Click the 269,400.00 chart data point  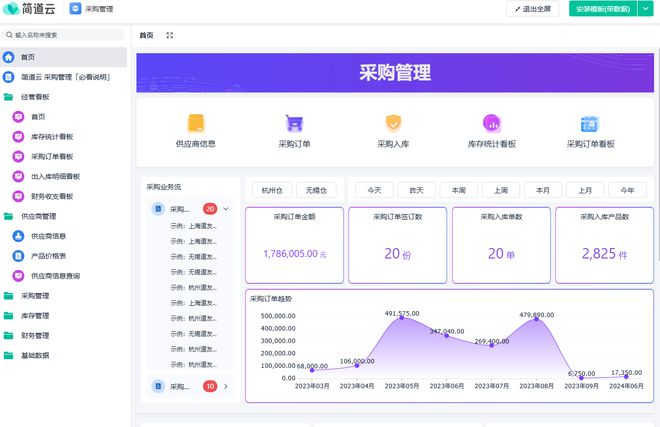pyautogui.click(x=492, y=345)
